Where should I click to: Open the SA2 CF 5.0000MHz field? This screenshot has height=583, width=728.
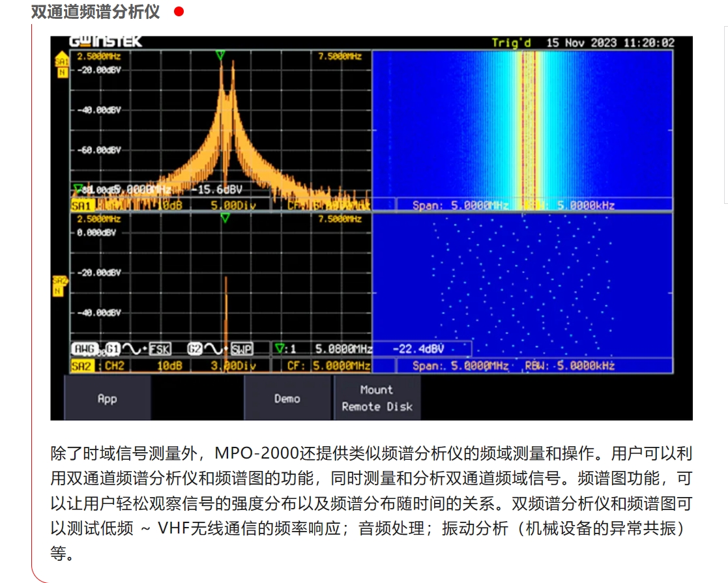coord(329,365)
